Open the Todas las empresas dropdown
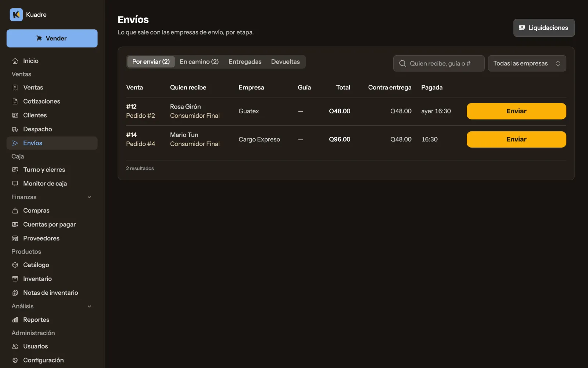The image size is (588, 368). pyautogui.click(x=527, y=63)
